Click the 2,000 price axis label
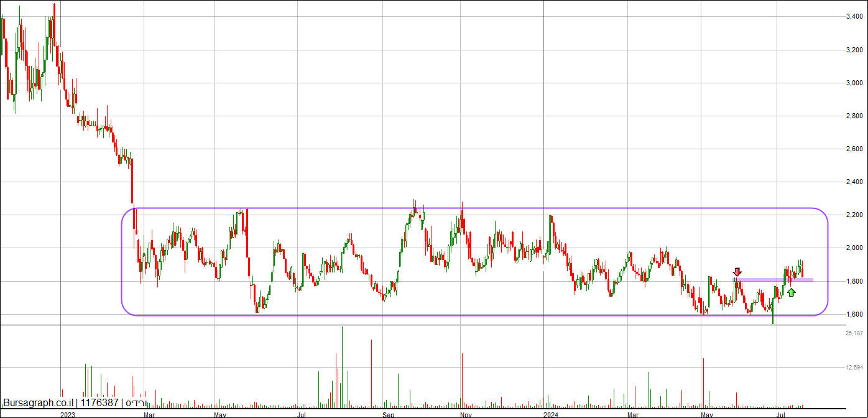The width and height of the screenshot is (868, 418). coord(854,248)
